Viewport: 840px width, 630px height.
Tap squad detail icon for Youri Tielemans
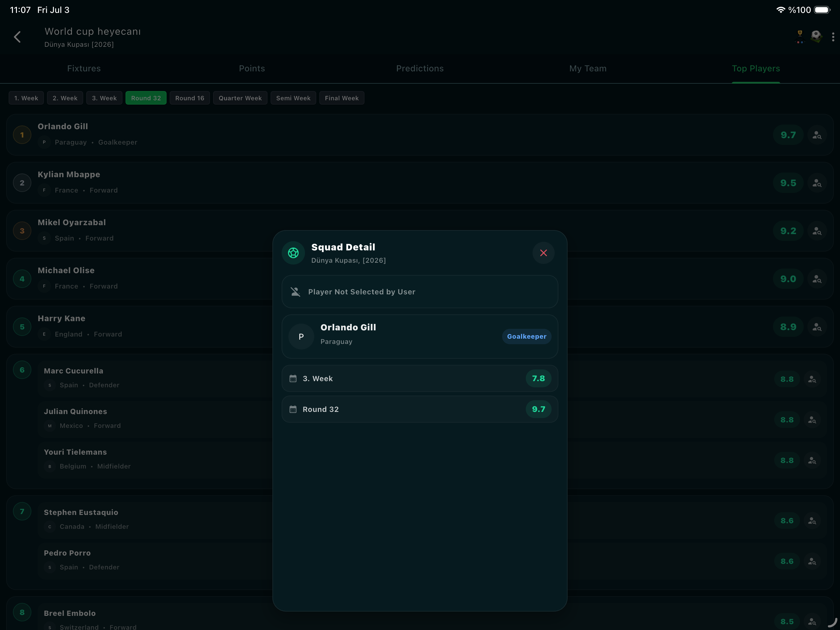pyautogui.click(x=812, y=460)
